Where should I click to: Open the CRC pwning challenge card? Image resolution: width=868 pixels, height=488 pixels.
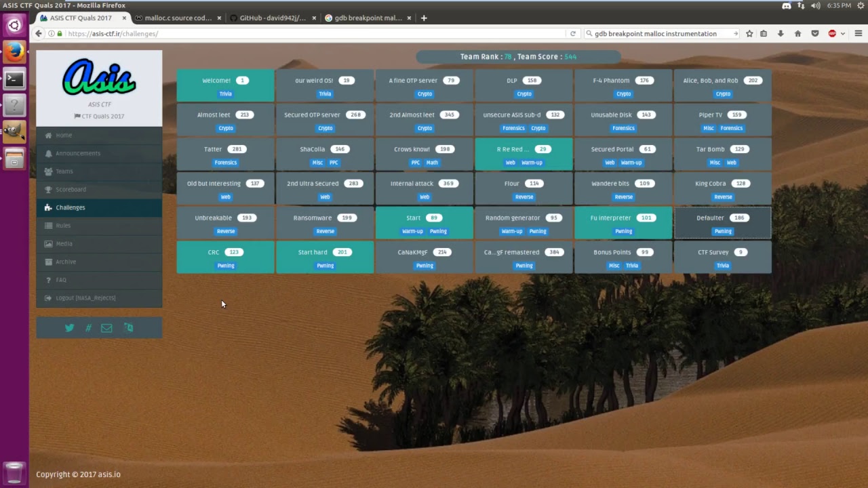coord(225,258)
